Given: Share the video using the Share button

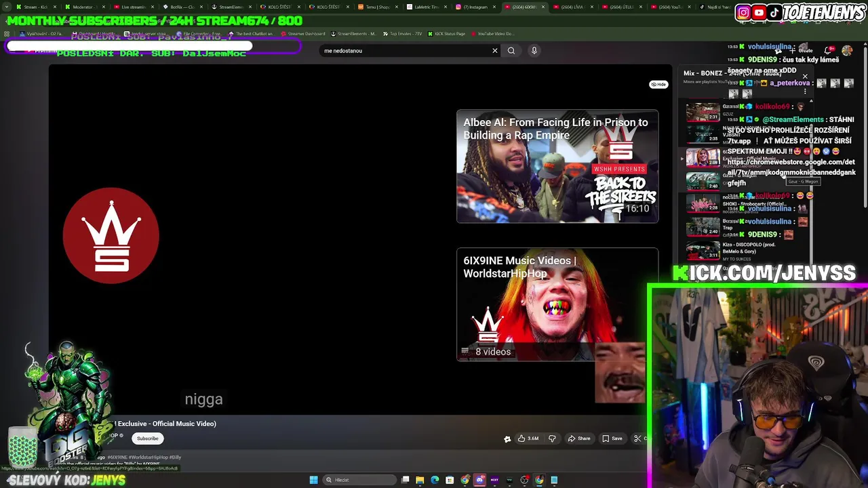Looking at the screenshot, I should pyautogui.click(x=579, y=439).
